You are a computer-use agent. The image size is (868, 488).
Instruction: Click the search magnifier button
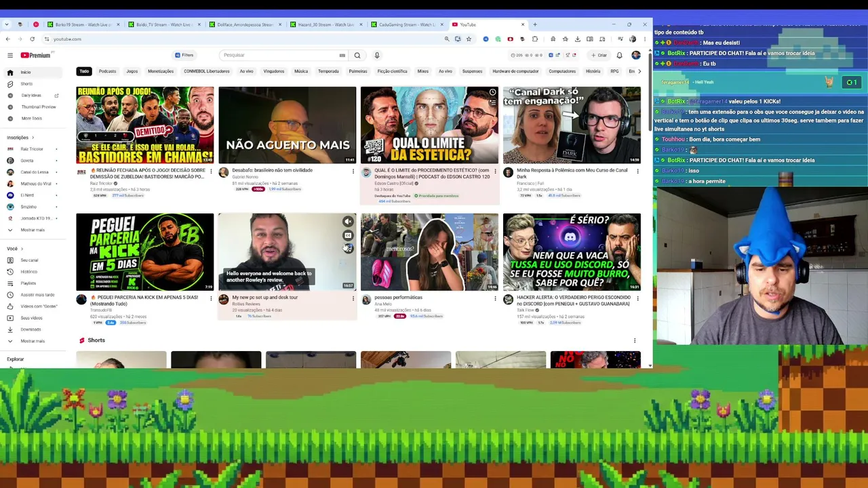[357, 55]
